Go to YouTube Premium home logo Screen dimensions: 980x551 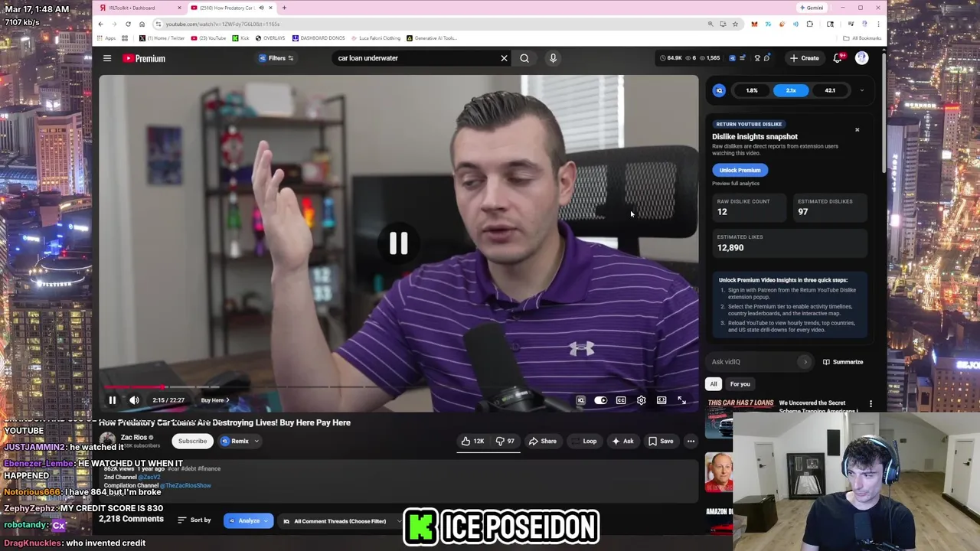point(144,58)
